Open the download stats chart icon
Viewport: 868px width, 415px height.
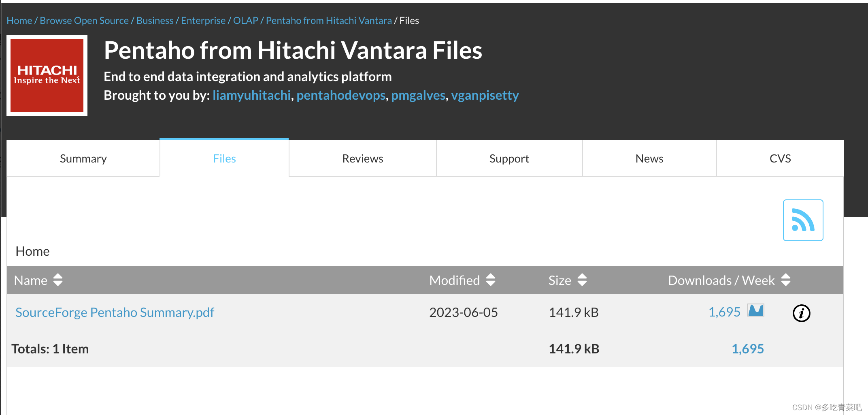click(x=755, y=310)
